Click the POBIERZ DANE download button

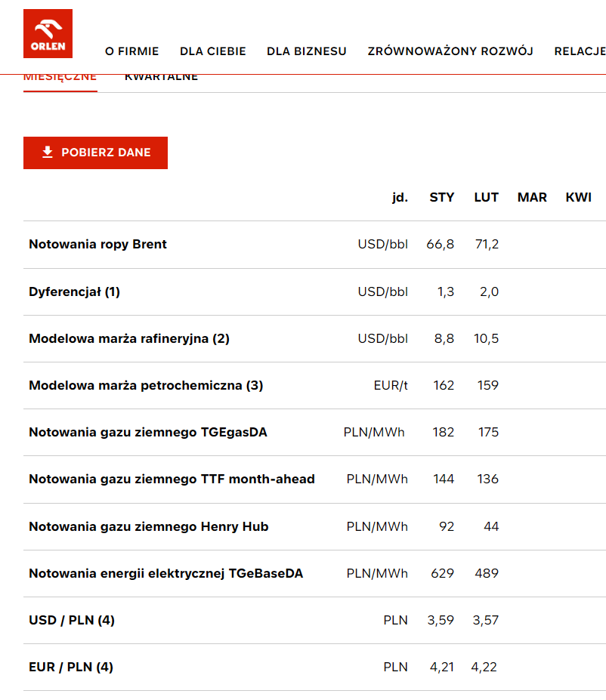95,153
